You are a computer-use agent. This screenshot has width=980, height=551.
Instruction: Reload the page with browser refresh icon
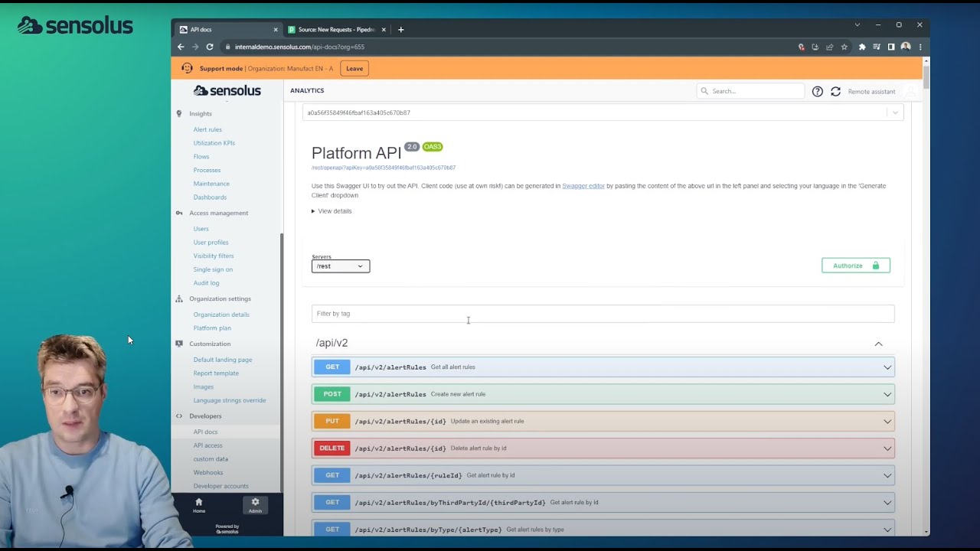coord(210,47)
